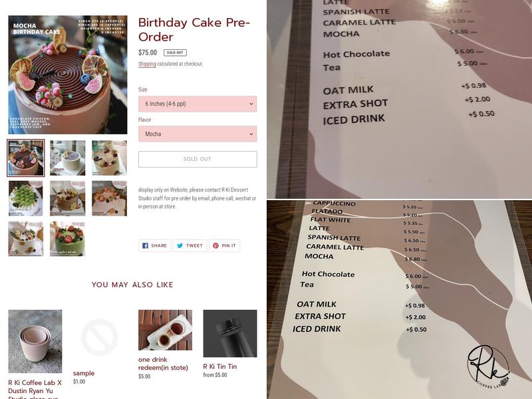Click the glaze cup product image
This screenshot has height=399, width=532.
pos(35,341)
